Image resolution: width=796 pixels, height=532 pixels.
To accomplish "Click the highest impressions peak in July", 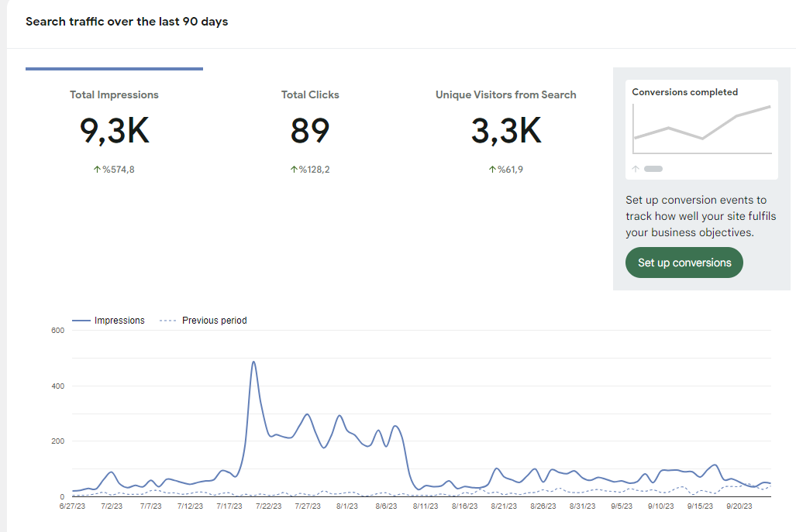I will click(253, 362).
